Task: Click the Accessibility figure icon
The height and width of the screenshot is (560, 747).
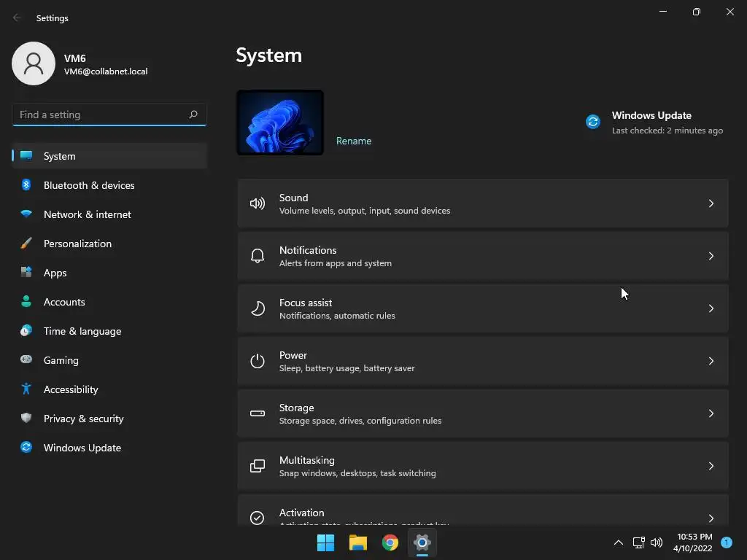Action: point(26,389)
